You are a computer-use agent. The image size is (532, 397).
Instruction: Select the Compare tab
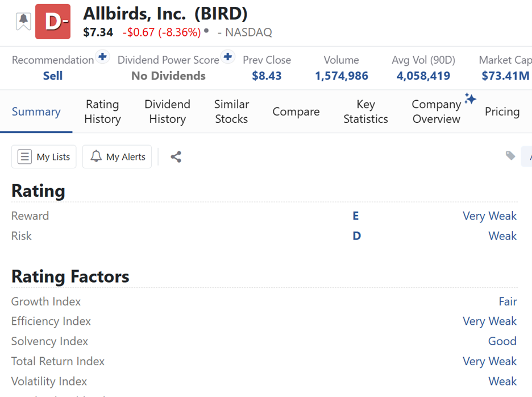[x=296, y=111]
